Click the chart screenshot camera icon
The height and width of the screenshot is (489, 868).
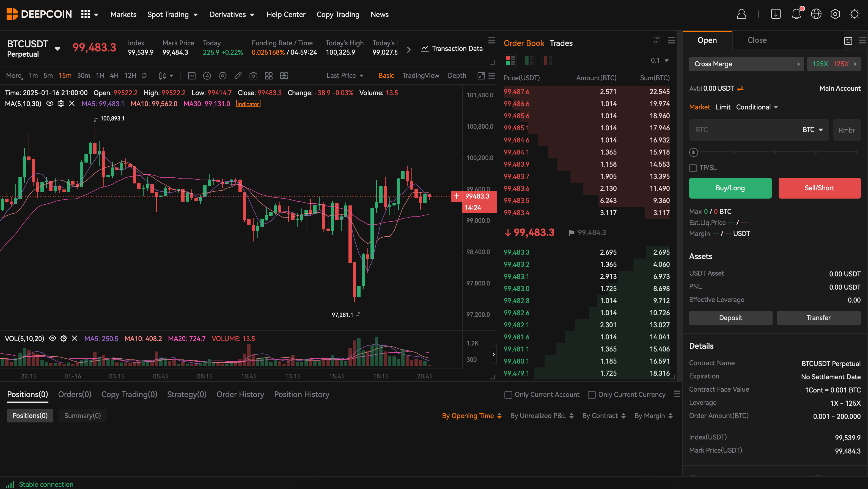point(253,76)
